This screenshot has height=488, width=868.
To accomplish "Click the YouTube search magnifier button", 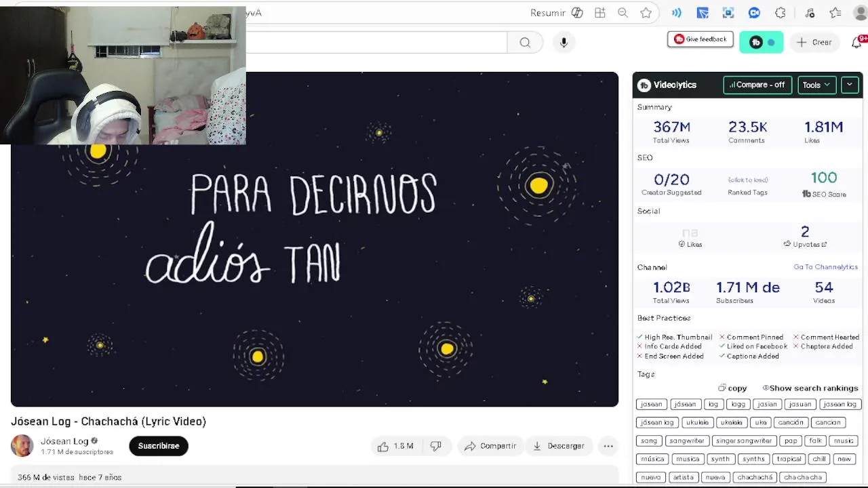I will pyautogui.click(x=525, y=42).
